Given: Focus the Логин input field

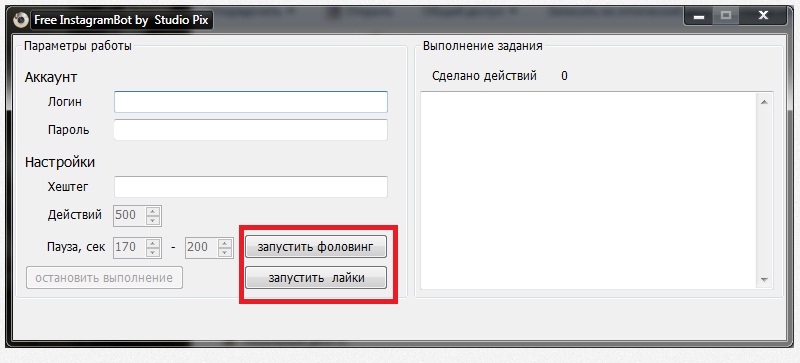Looking at the screenshot, I should point(251,102).
